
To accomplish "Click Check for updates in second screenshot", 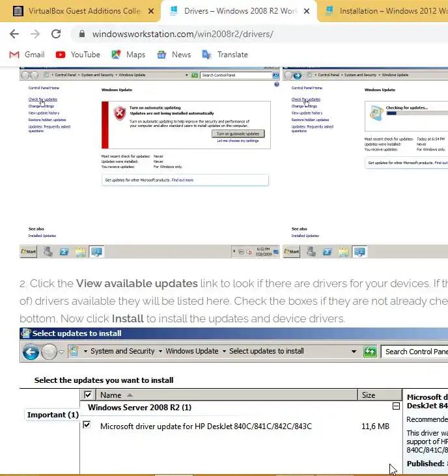I will (306, 99).
